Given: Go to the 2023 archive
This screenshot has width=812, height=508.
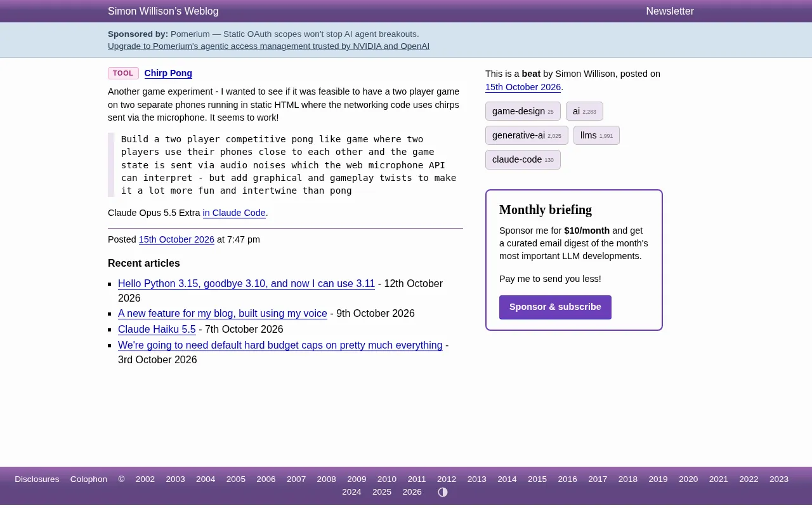Looking at the screenshot, I should [779, 479].
